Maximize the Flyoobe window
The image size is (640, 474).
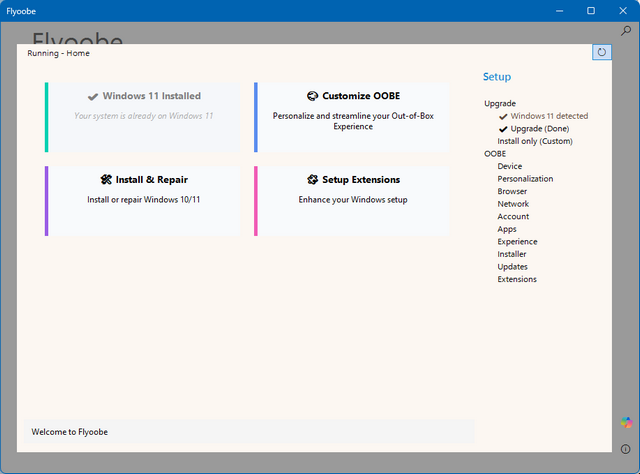point(591,11)
